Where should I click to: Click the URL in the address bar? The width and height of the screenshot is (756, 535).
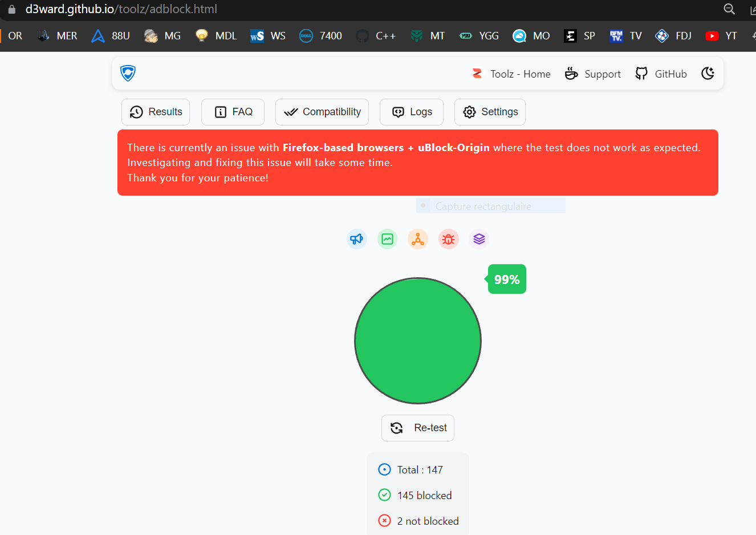click(x=121, y=9)
